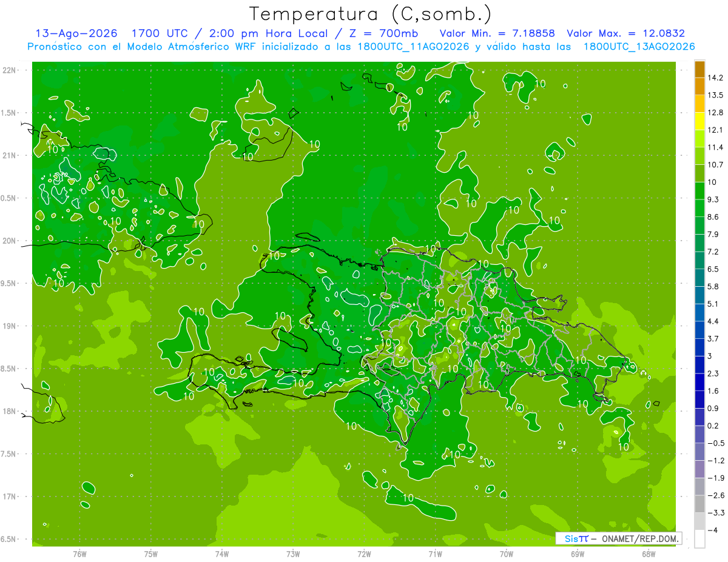Viewport: 728px width, 562px height.
Task: Click the "69W" longitude label
Action: (578, 554)
